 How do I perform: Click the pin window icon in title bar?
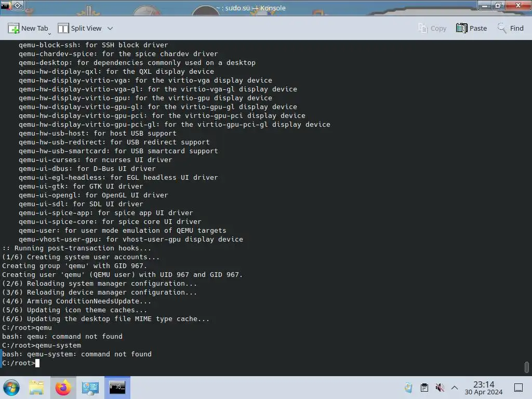pos(18,5)
